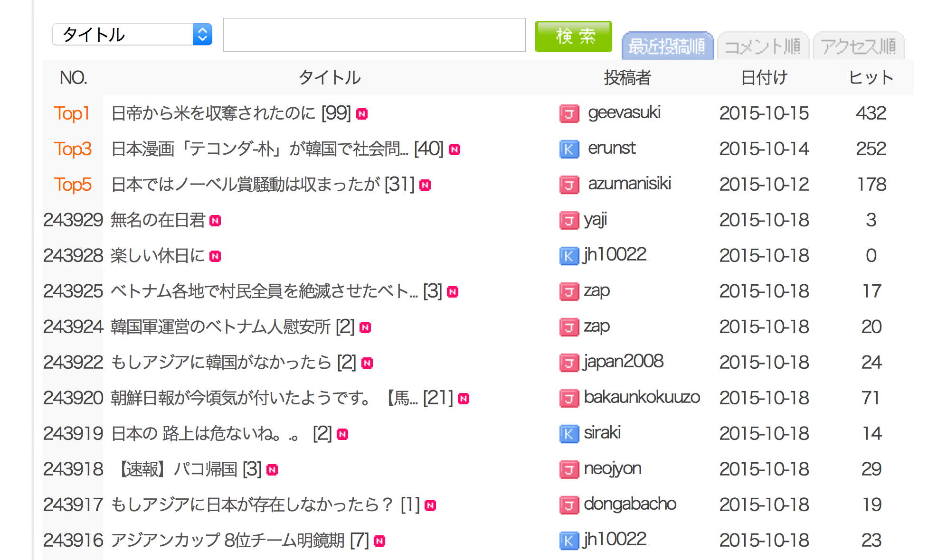Screen dimensions: 928x560
Task: Switch to the コメント順 tab
Action: point(762,47)
